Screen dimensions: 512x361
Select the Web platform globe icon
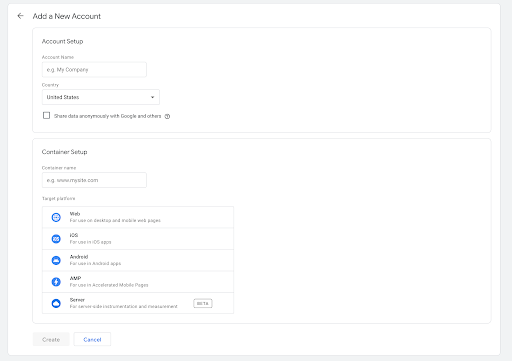pyautogui.click(x=56, y=217)
